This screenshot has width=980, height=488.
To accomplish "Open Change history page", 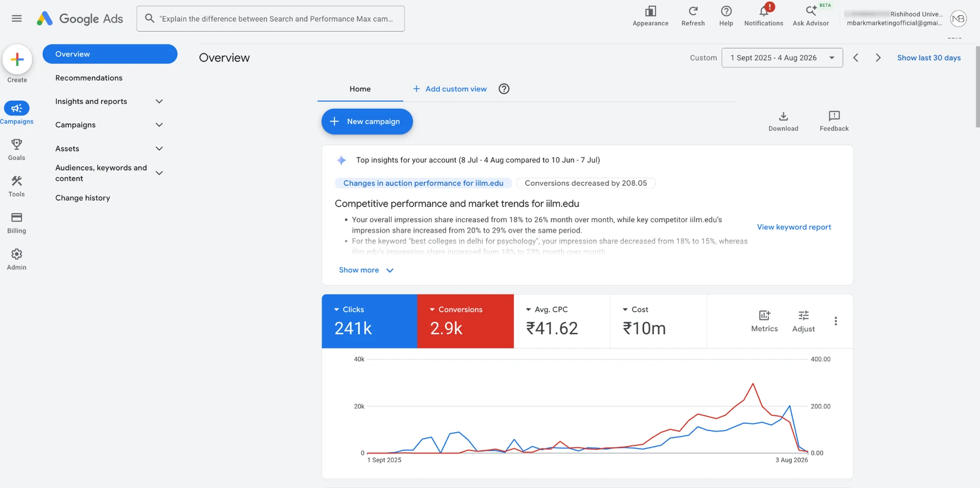I will click(83, 198).
